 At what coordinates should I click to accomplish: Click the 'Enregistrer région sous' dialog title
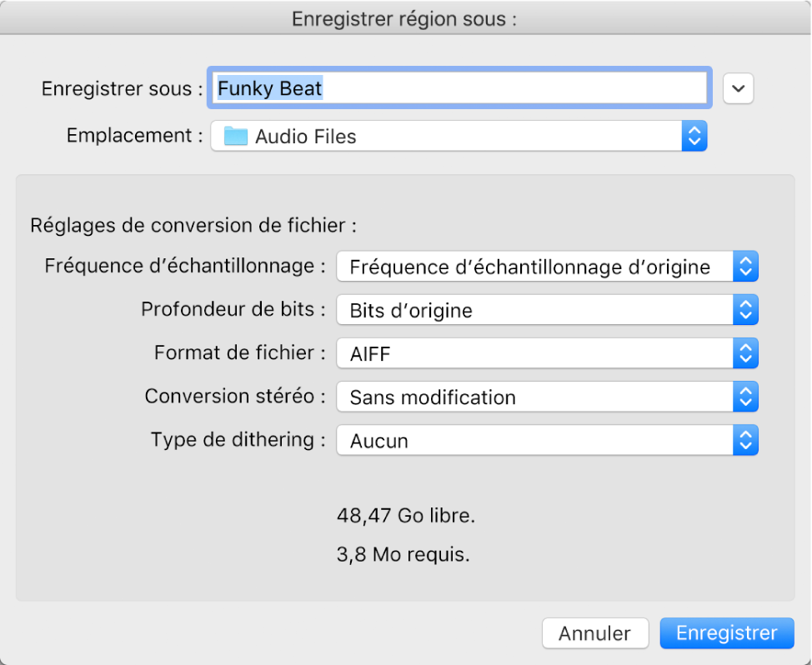click(404, 19)
